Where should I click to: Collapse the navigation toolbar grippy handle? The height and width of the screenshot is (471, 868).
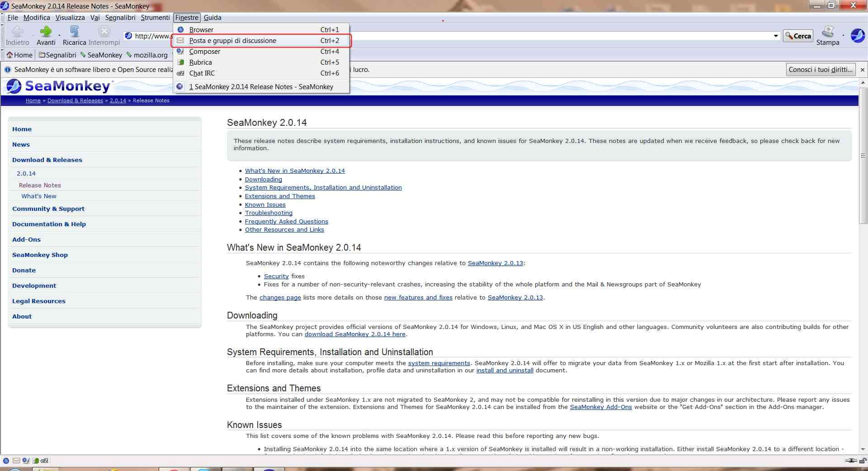(x=3, y=35)
